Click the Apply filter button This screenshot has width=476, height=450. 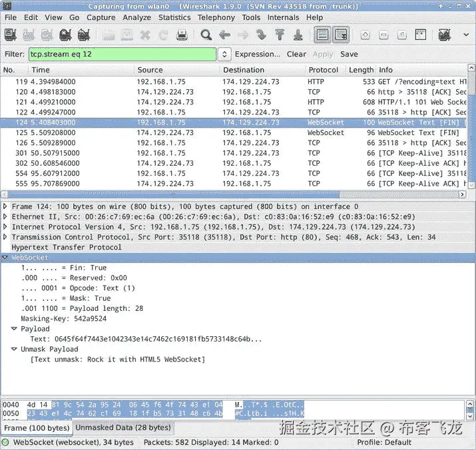pyautogui.click(x=323, y=54)
